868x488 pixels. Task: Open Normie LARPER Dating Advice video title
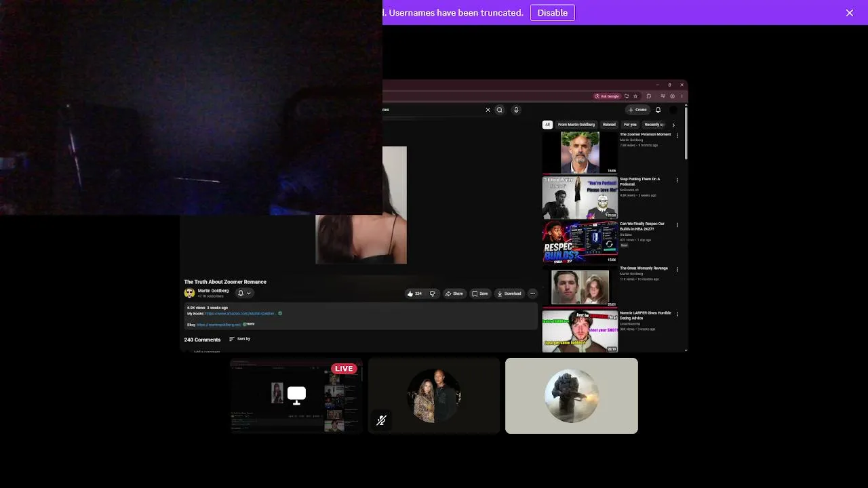pos(645,315)
